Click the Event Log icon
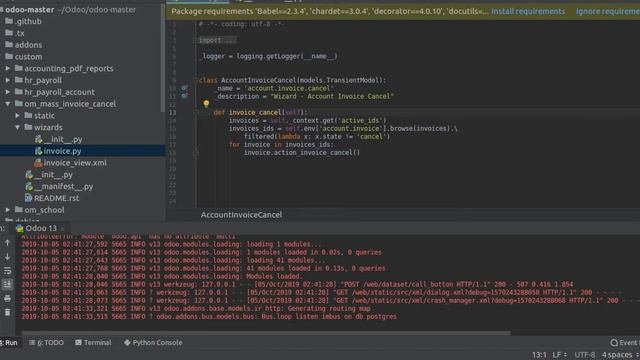The image size is (640, 360). pyautogui.click(x=614, y=343)
